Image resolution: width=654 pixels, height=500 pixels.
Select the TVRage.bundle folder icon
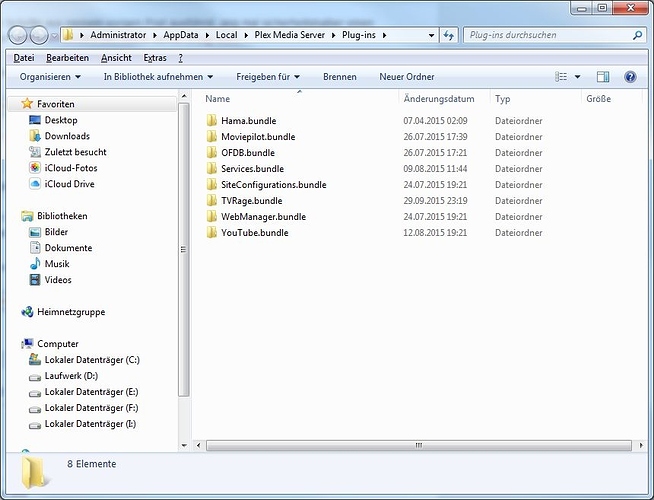coord(211,200)
